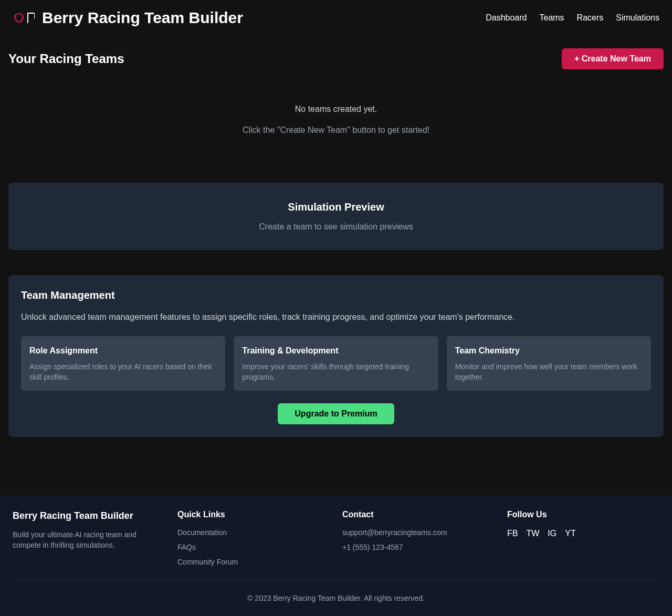Click the Team Chemistry card

pyautogui.click(x=549, y=363)
